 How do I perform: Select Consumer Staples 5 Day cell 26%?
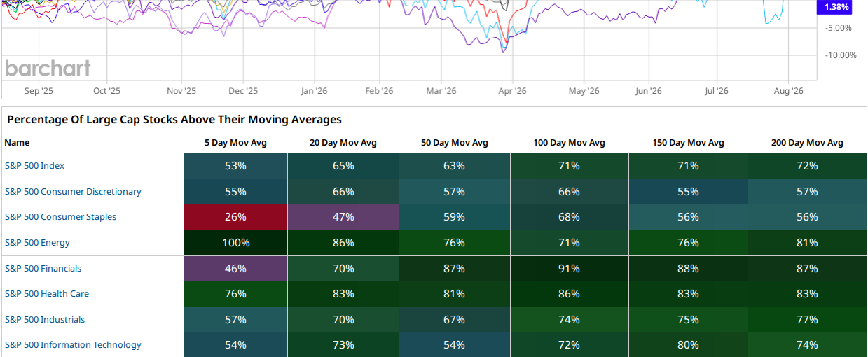[x=235, y=217]
